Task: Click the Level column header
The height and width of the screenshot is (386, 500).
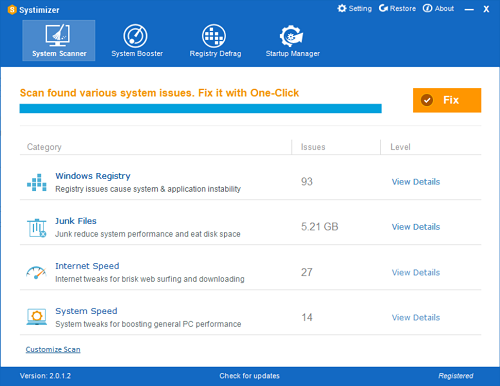Action: [400, 147]
